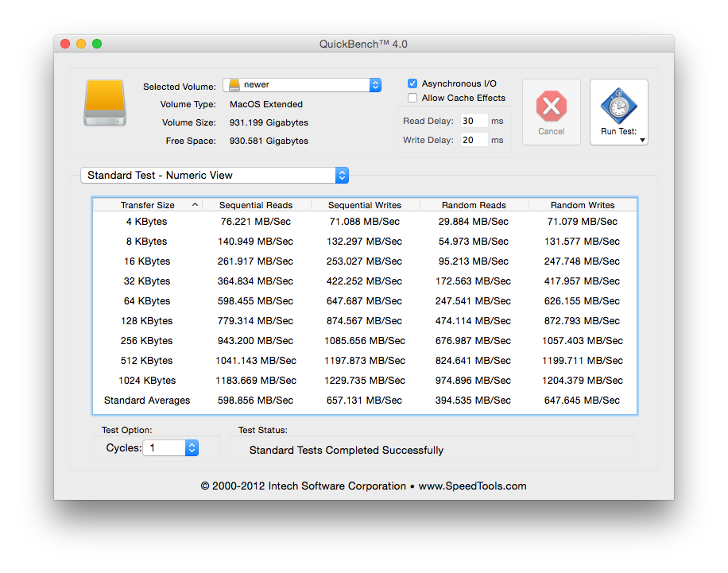Click the 76.221 MB/Sec cell
The image size is (728, 573).
click(256, 222)
